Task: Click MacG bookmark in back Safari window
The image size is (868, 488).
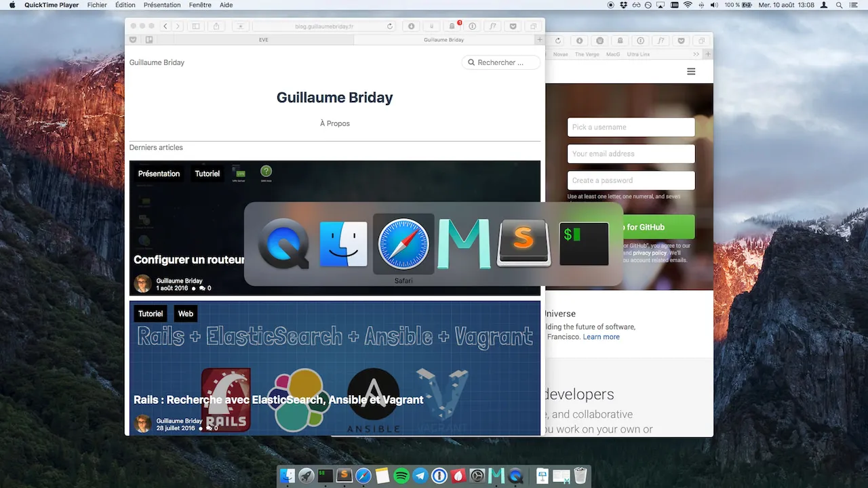Action: (x=613, y=54)
